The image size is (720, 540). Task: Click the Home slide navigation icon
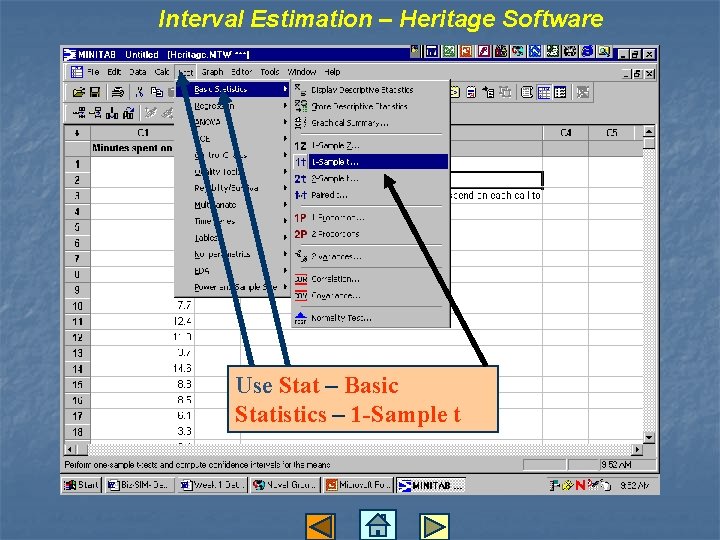pos(377,524)
